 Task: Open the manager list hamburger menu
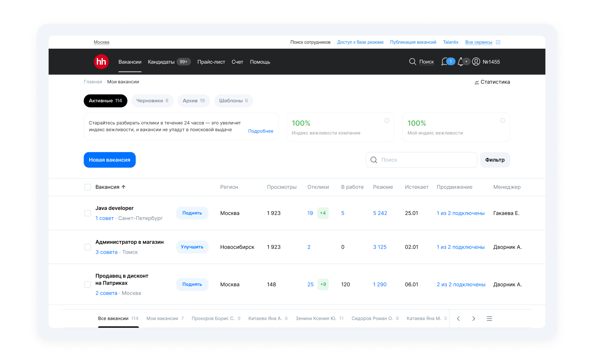489,318
